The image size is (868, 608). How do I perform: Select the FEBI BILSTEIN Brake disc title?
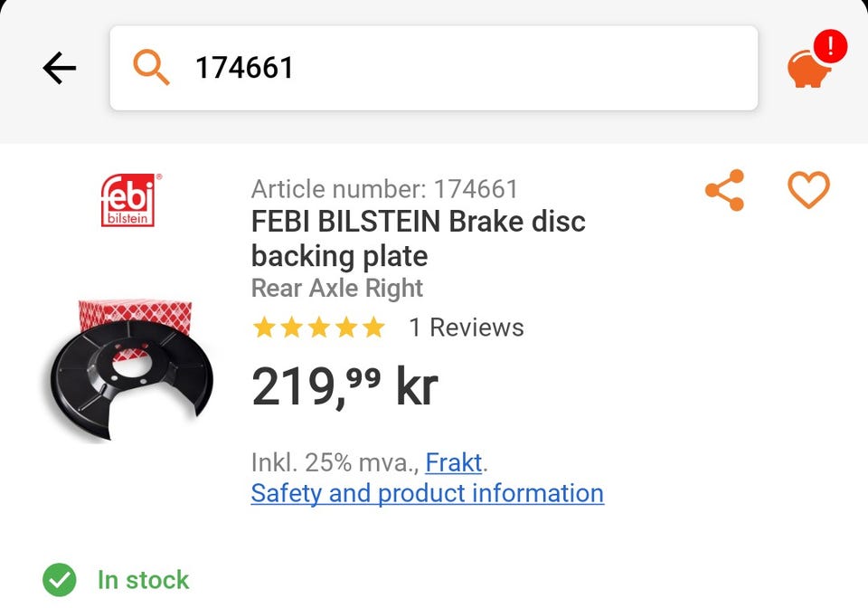pos(418,239)
